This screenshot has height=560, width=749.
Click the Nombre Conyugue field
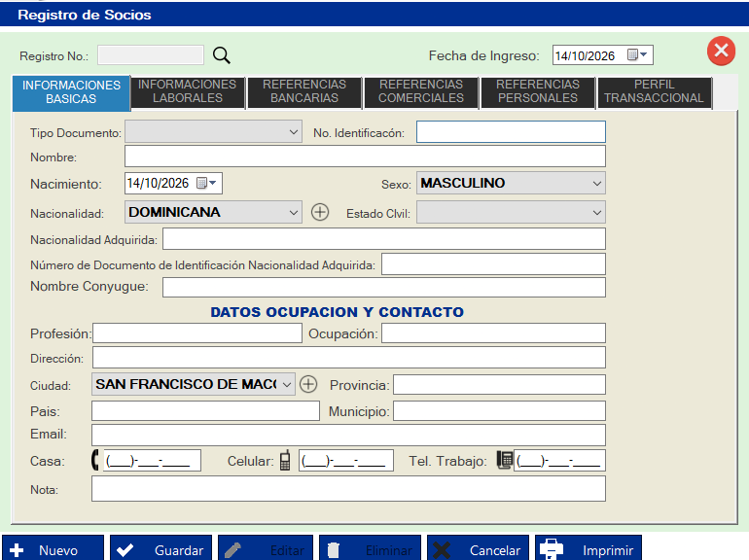[x=384, y=288]
